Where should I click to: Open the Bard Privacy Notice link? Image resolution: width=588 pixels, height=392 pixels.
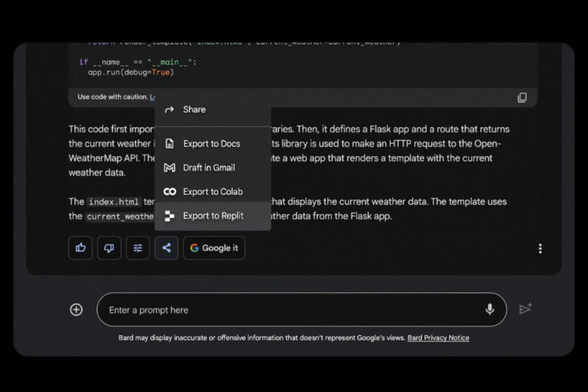[x=438, y=338]
